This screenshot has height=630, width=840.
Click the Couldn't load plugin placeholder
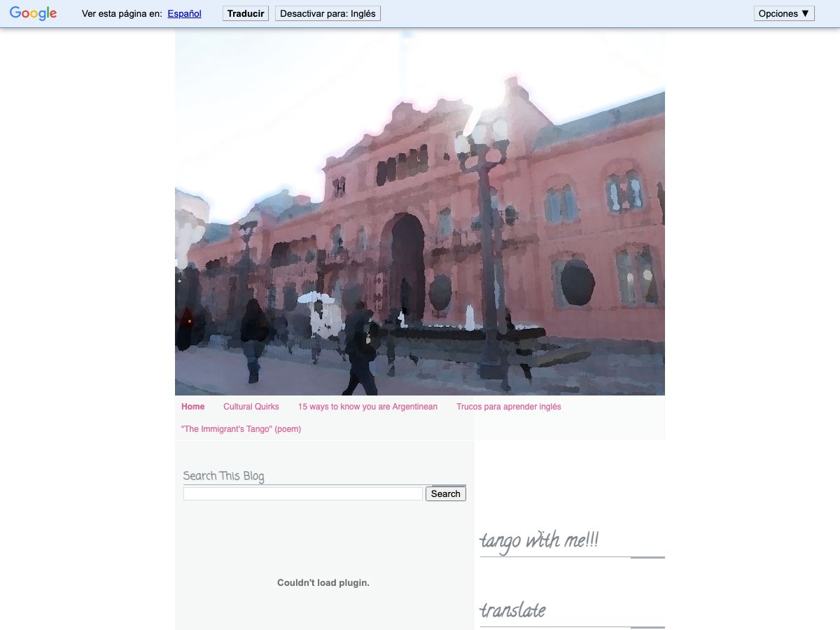pos(323,582)
